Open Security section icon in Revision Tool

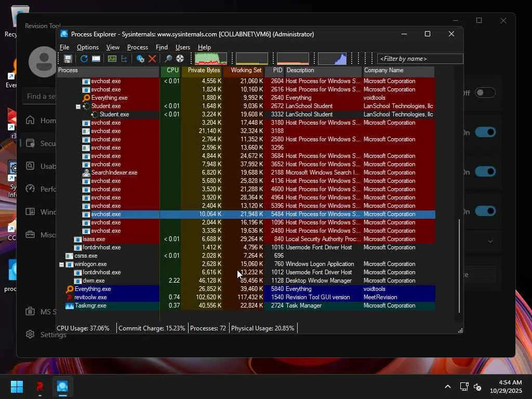coord(30,143)
